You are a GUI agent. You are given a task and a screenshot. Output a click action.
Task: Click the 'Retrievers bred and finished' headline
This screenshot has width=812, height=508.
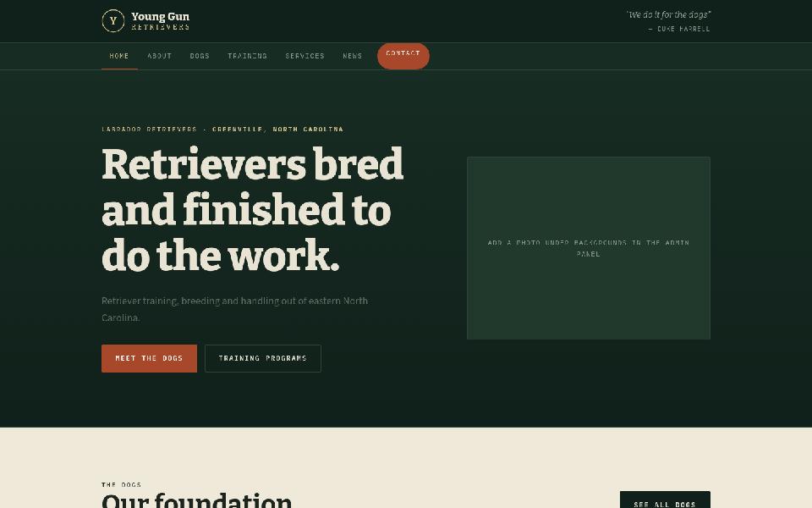[x=253, y=209]
